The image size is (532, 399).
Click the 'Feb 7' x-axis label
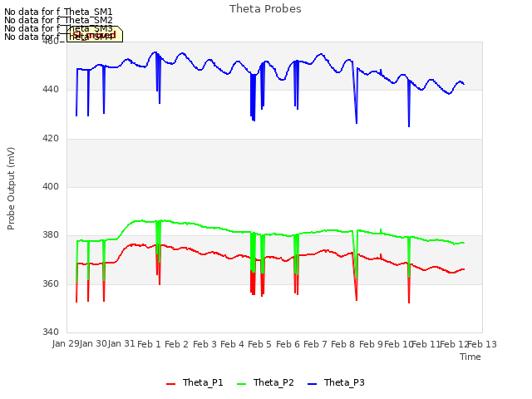tap(315, 344)
